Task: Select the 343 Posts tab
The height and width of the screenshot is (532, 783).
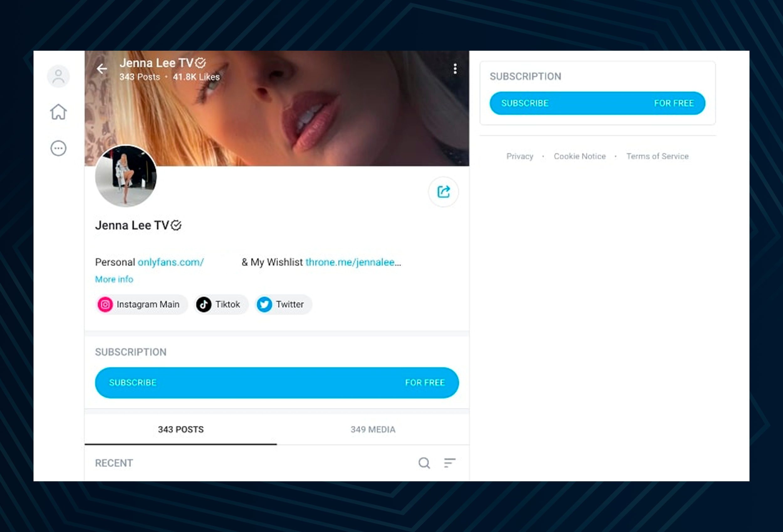Action: click(x=181, y=430)
